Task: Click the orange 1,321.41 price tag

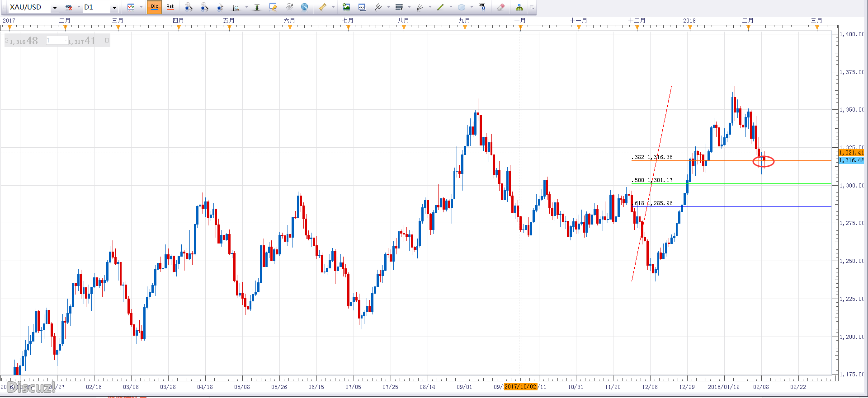Action: point(851,153)
